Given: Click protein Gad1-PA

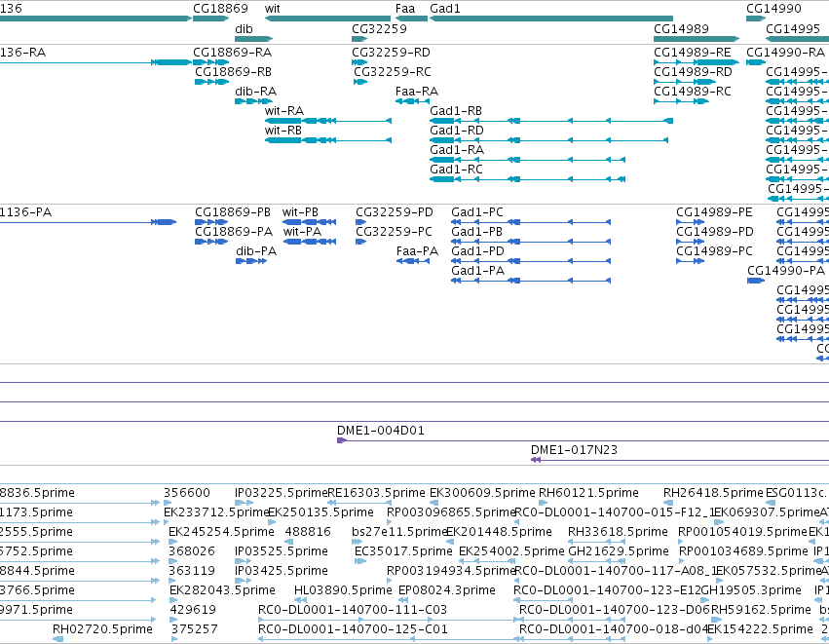Looking at the screenshot, I should 531,281.
